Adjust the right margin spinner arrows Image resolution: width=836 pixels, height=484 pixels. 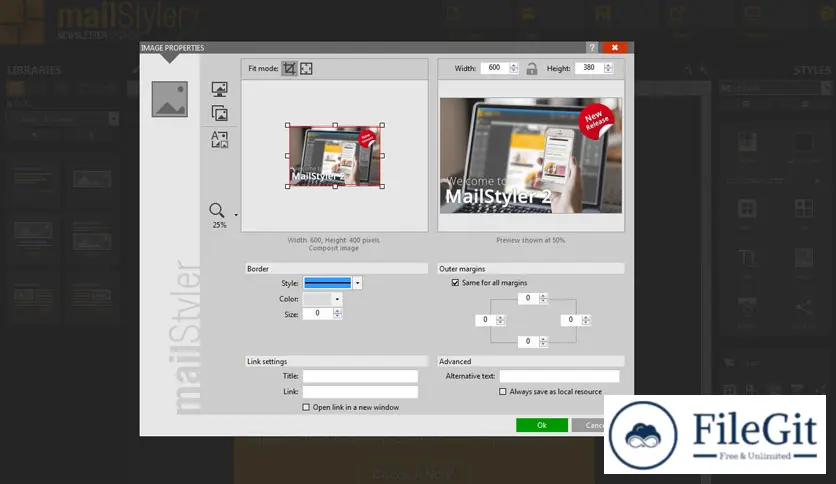pyautogui.click(x=586, y=320)
